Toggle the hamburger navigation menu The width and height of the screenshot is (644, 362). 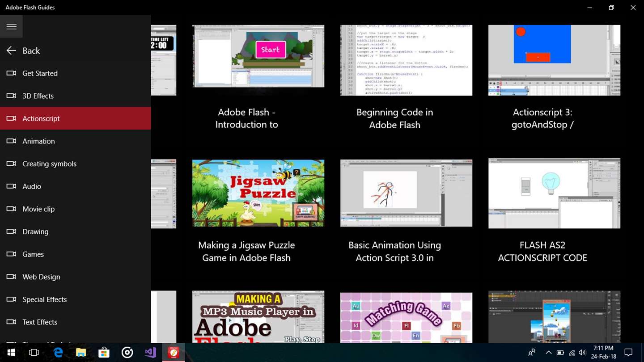11,27
